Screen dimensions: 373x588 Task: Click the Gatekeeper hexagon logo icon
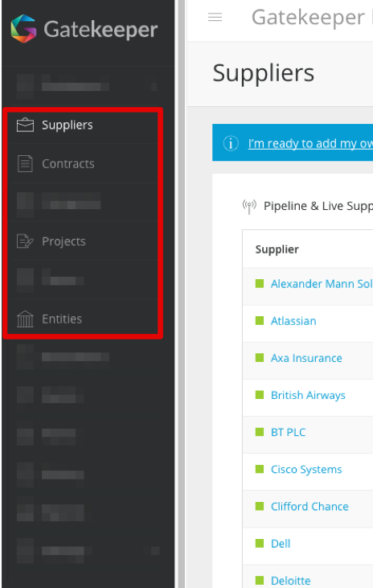[23, 29]
